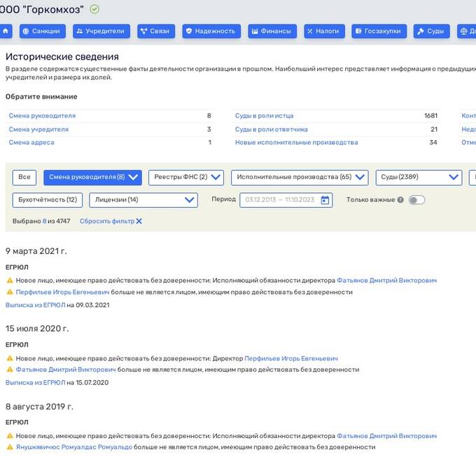Click the Выбрано 8 из 4747 text
476x457 pixels.
pyautogui.click(x=41, y=221)
